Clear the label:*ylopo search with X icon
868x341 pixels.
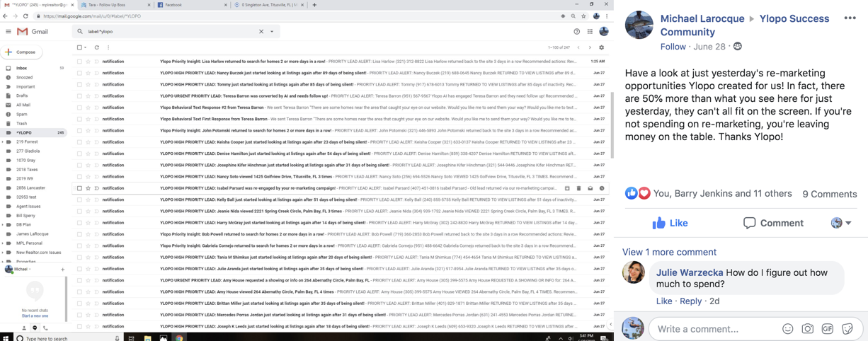point(261,32)
